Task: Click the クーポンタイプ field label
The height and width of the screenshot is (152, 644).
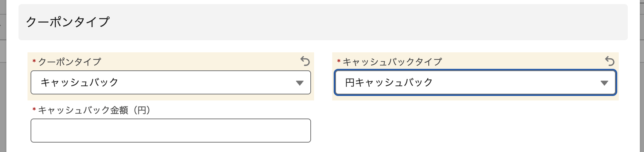Action: 70,62
